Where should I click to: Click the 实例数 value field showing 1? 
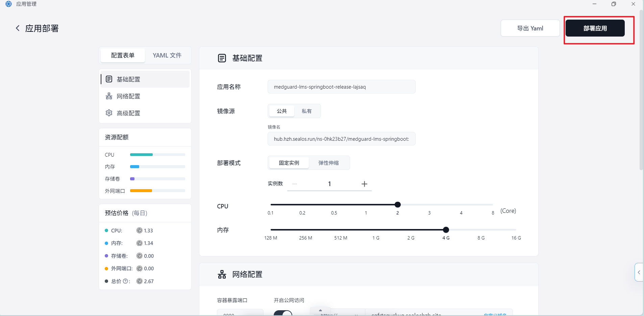click(x=329, y=184)
